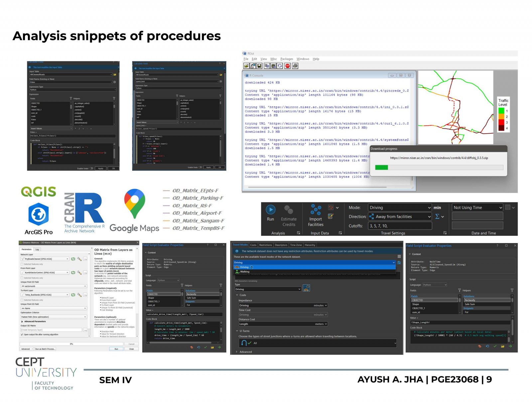Click the driving-time icon beside the Type dropdown
This screenshot has width=532, height=411.
tap(306, 288)
